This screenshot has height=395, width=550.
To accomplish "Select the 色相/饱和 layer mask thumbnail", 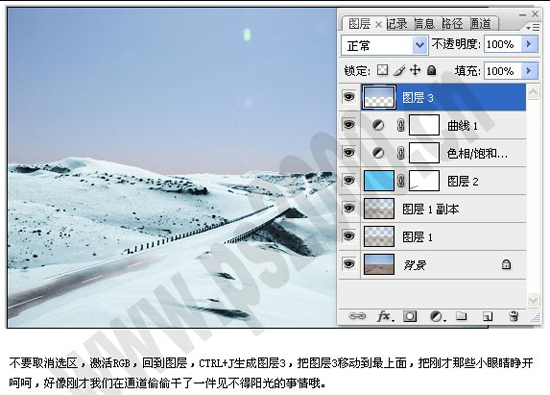I will point(424,153).
